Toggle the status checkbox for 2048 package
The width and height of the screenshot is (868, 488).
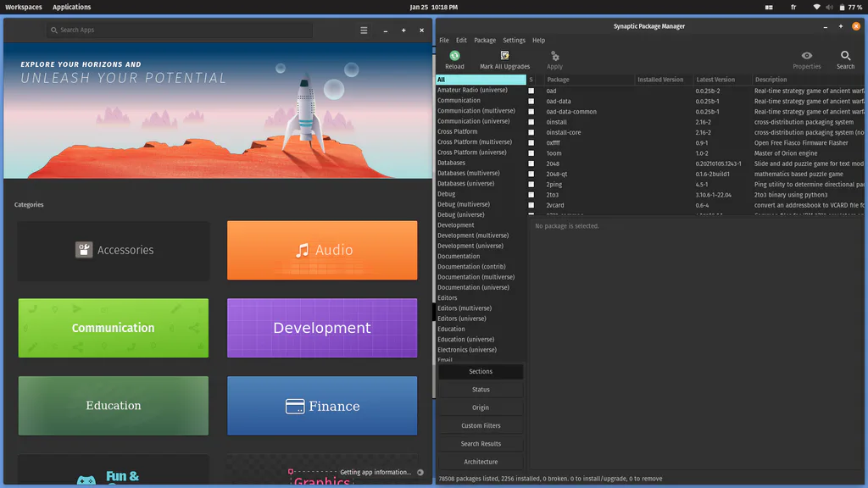point(531,164)
